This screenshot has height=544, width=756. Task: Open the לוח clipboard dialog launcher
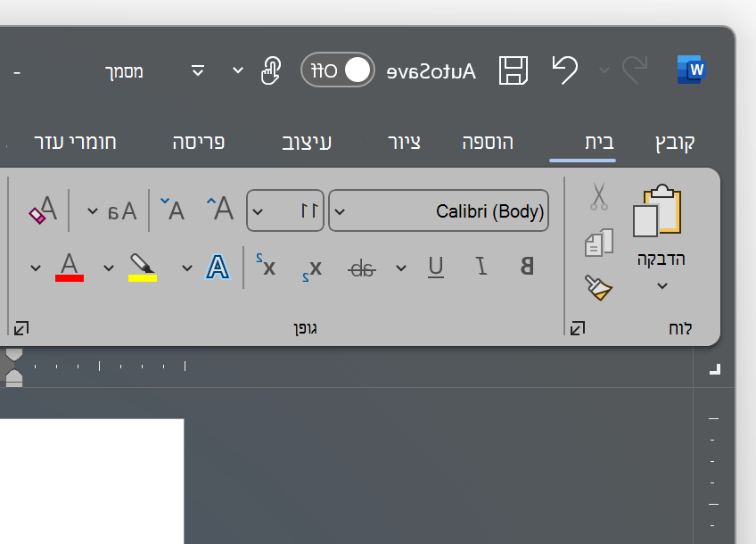click(577, 328)
